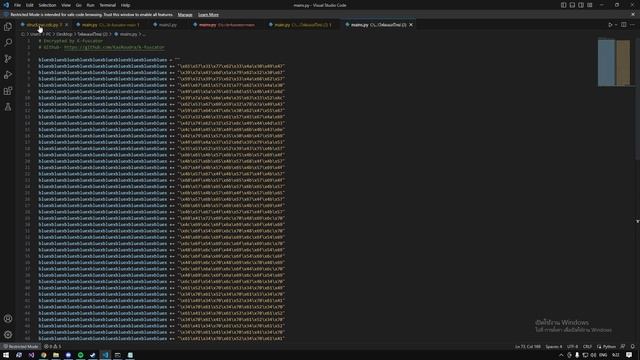The width and height of the screenshot is (640, 360).
Task: Toggle Primary Side Bar layout icon
Action: coord(563,5)
